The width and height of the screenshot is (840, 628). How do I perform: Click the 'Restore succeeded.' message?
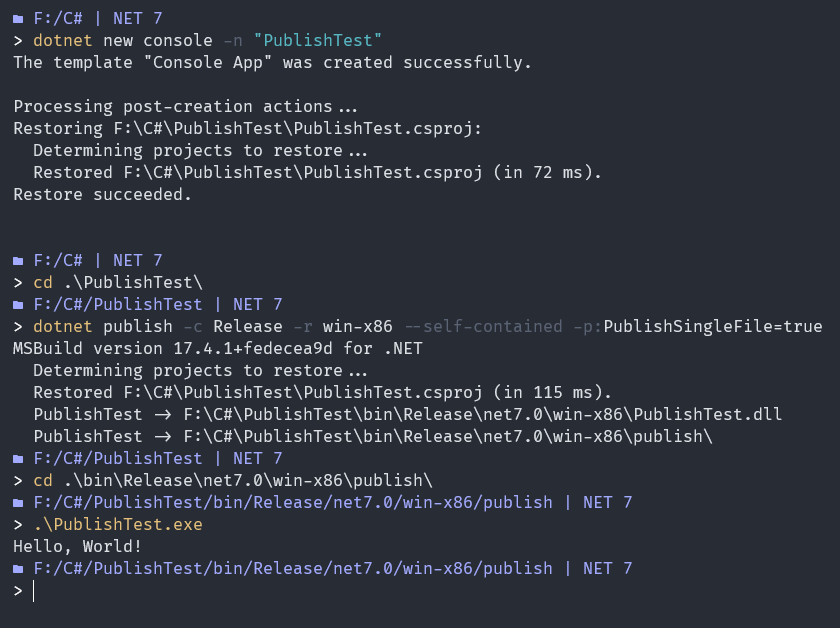[102, 194]
